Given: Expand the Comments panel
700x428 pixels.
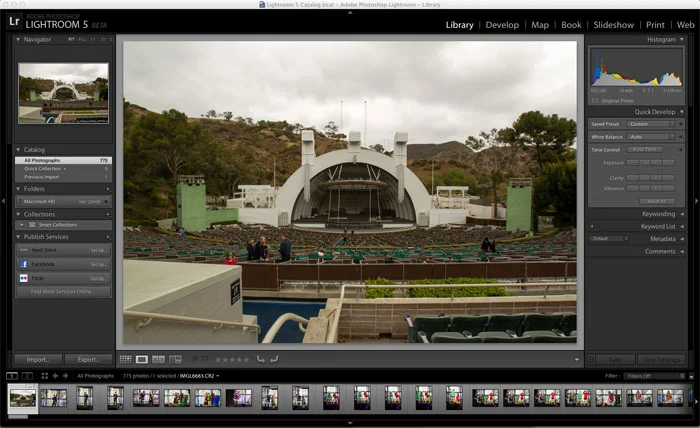Looking at the screenshot, I should click(x=682, y=252).
